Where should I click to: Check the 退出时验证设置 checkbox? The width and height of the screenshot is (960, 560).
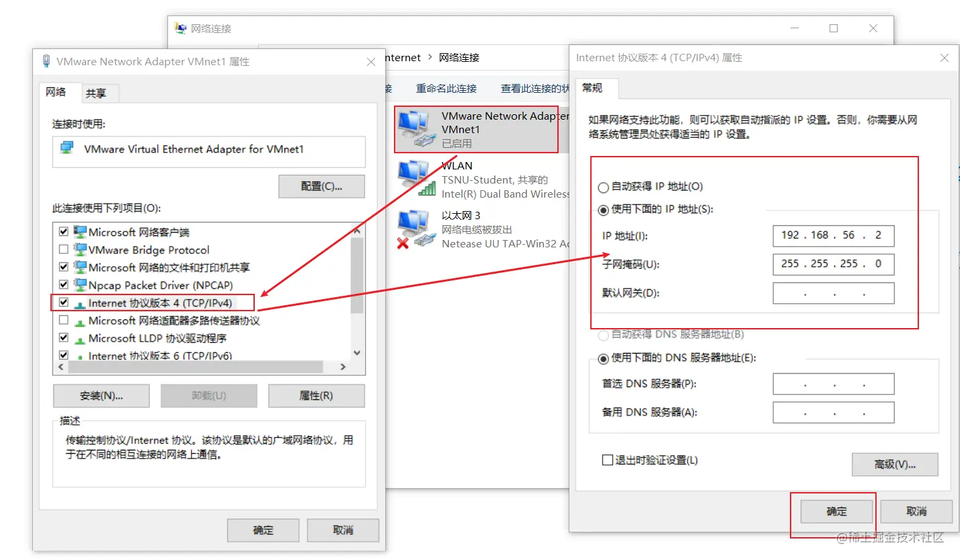click(608, 461)
